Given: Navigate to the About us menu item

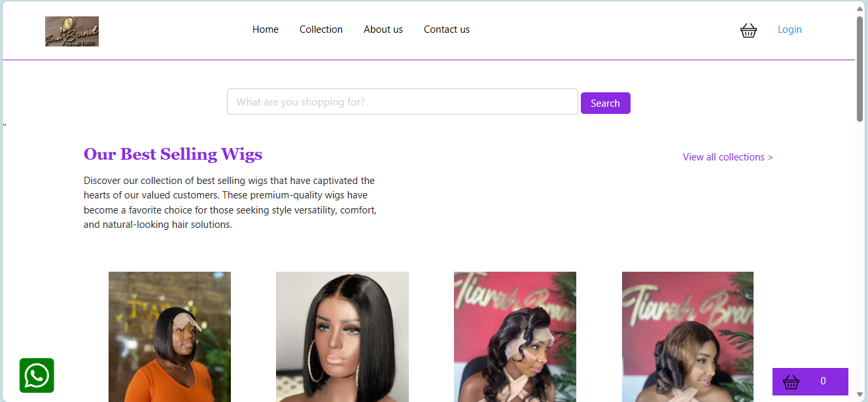Looking at the screenshot, I should coord(383,29).
